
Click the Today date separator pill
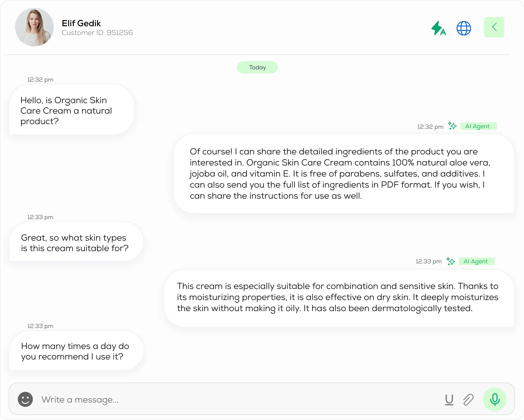(257, 67)
